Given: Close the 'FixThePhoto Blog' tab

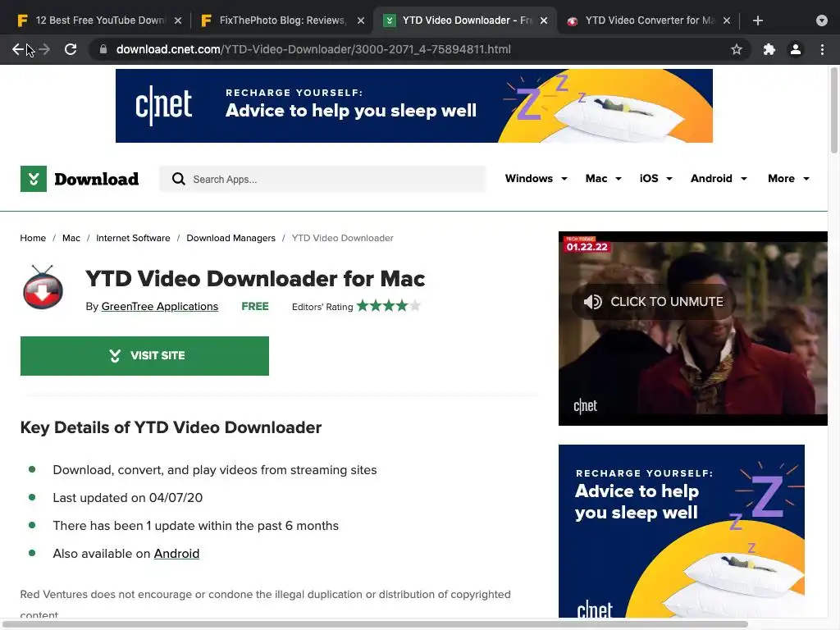Looking at the screenshot, I should tap(361, 21).
